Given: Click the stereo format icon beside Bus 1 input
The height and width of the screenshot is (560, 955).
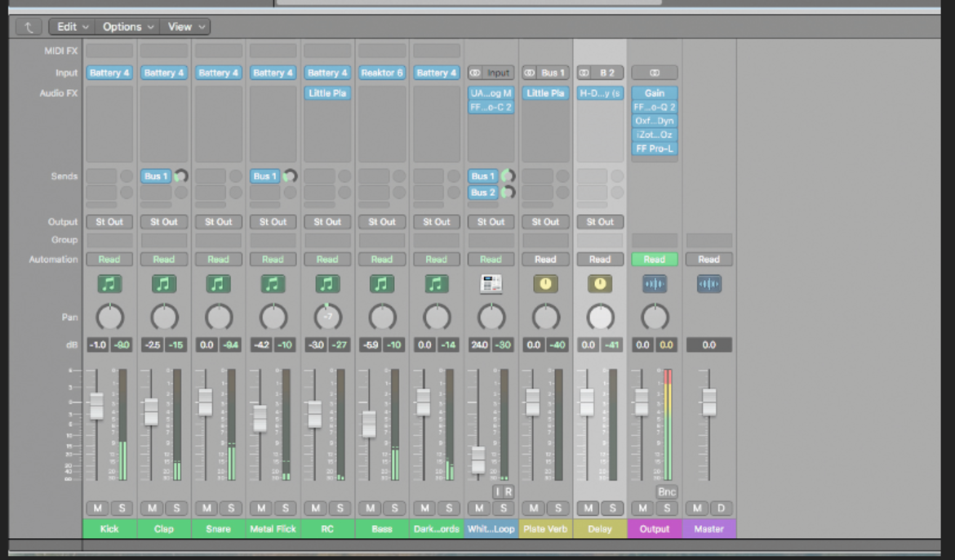Looking at the screenshot, I should tap(529, 73).
